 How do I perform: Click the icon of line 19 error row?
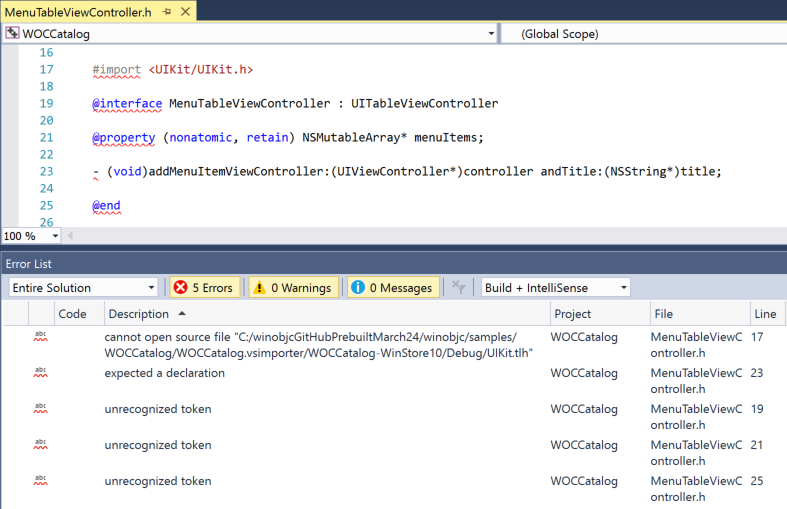(x=41, y=407)
